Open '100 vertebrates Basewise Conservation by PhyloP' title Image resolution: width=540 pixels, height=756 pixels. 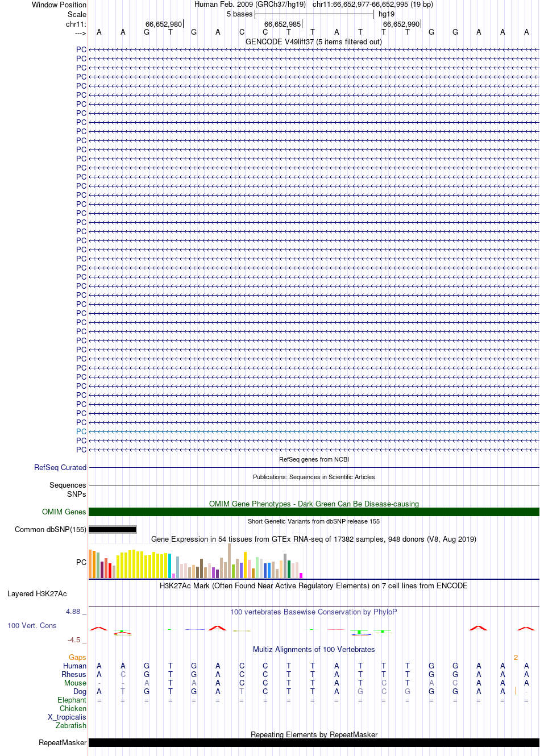click(314, 612)
